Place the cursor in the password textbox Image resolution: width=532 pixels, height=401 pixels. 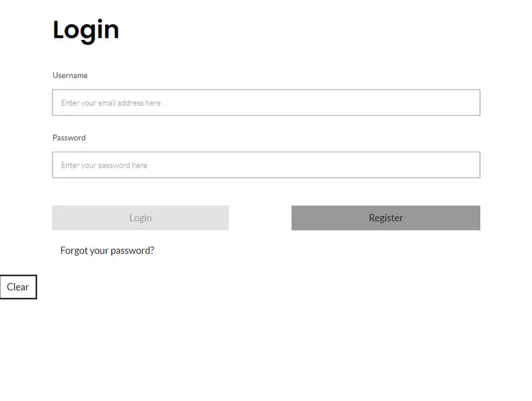[x=266, y=165]
